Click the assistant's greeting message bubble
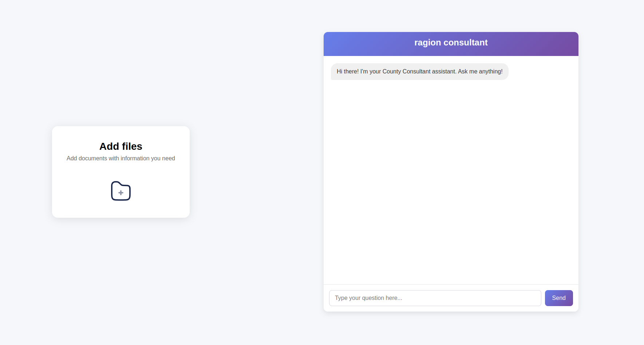This screenshot has width=644, height=345. pos(419,72)
